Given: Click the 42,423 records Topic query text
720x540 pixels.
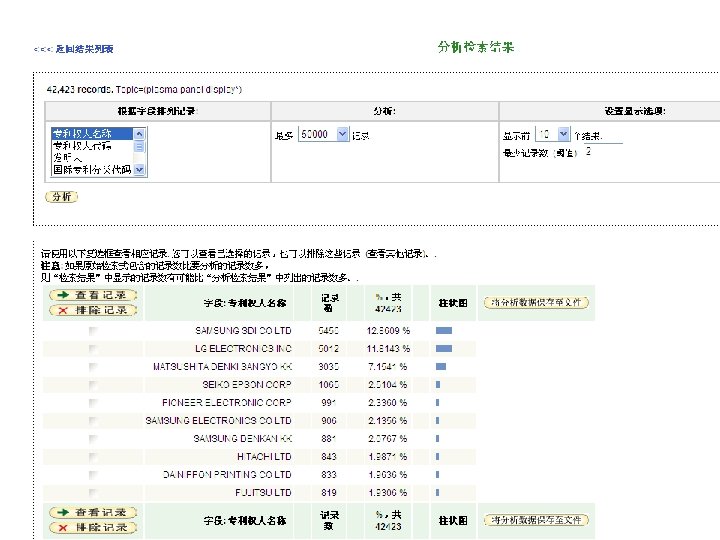Looking at the screenshot, I should (144, 90).
